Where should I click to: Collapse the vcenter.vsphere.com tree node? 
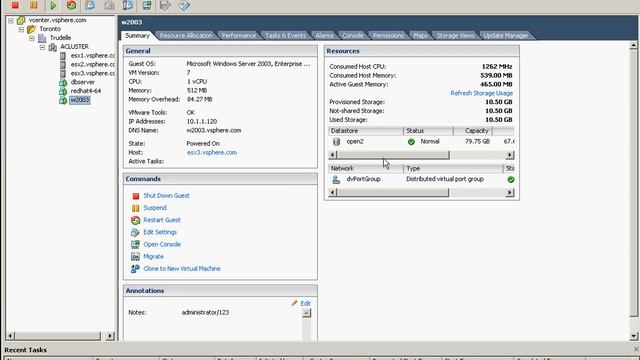point(11,20)
